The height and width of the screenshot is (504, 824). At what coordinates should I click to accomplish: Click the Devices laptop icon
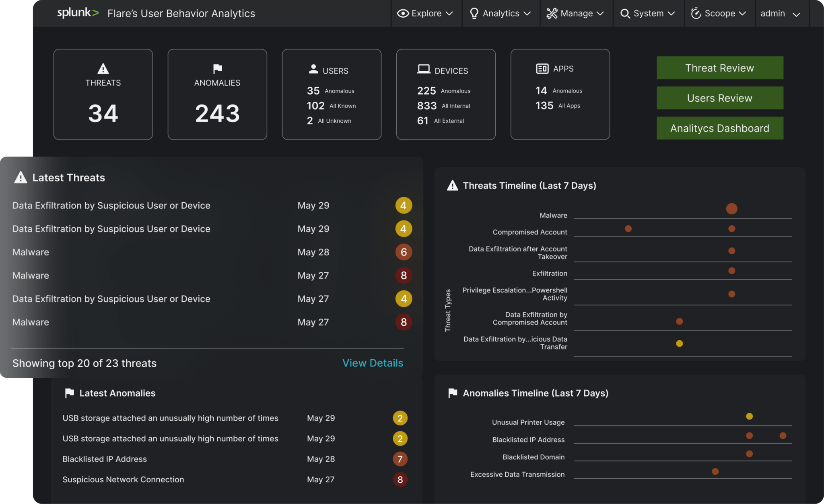click(x=423, y=69)
